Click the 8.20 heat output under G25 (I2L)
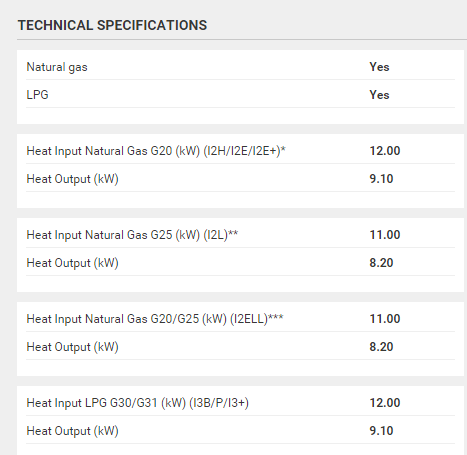The image size is (467, 455). [x=381, y=263]
